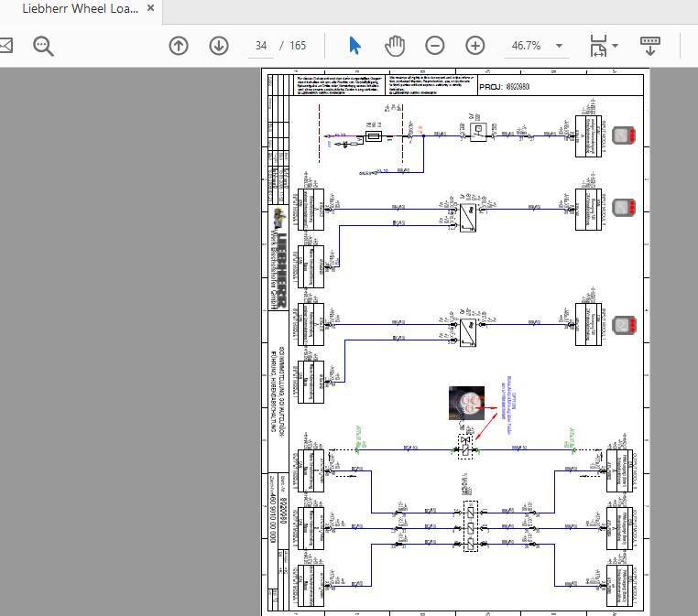698x616 pixels.
Task: Click the envelope email icon
Action: click(5, 45)
